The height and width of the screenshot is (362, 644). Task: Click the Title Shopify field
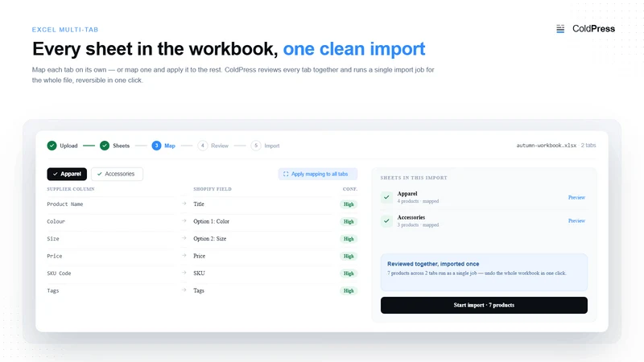point(199,204)
